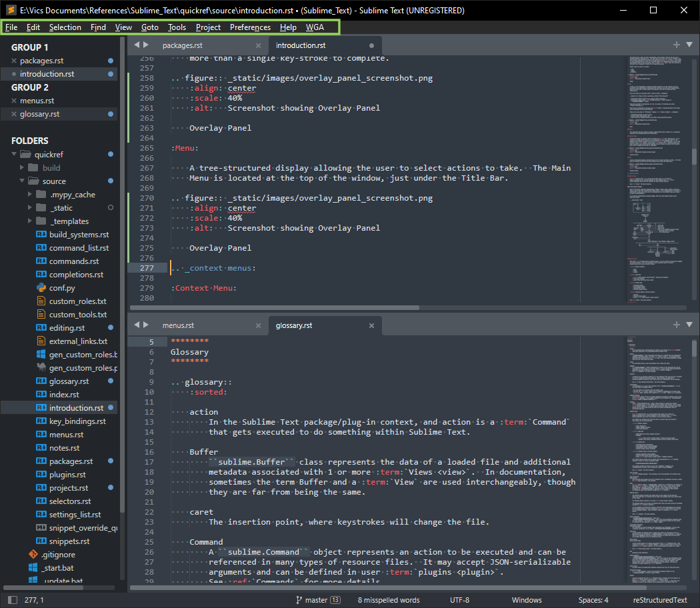Close the menus.rst tab in lower pane
The height and width of the screenshot is (608, 700).
pyautogui.click(x=258, y=325)
